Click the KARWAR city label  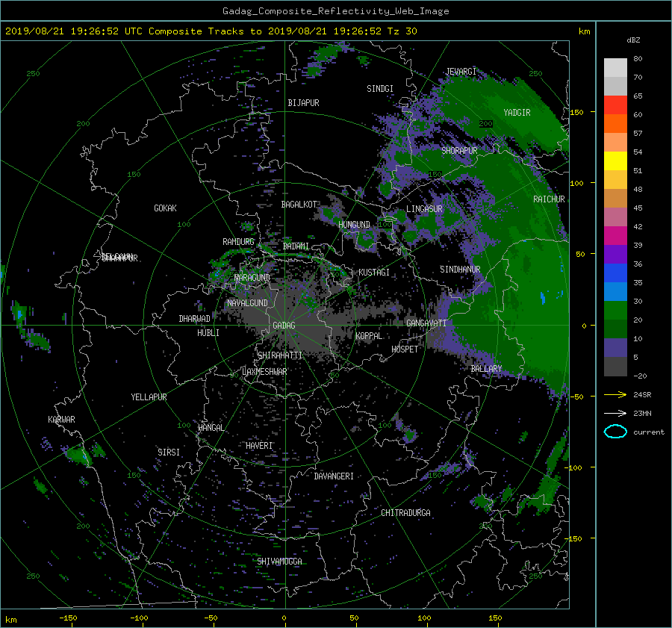61,420
